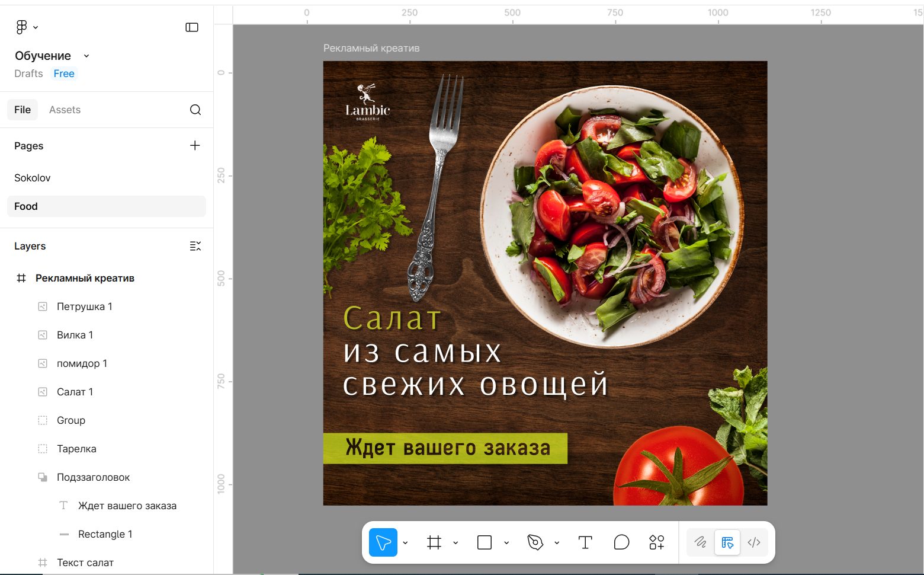Open the Sokolov page
The width and height of the screenshot is (924, 575).
(107, 178)
